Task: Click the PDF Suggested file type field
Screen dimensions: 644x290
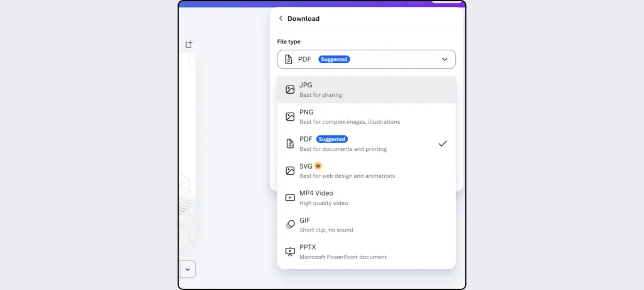Action: coord(367,59)
